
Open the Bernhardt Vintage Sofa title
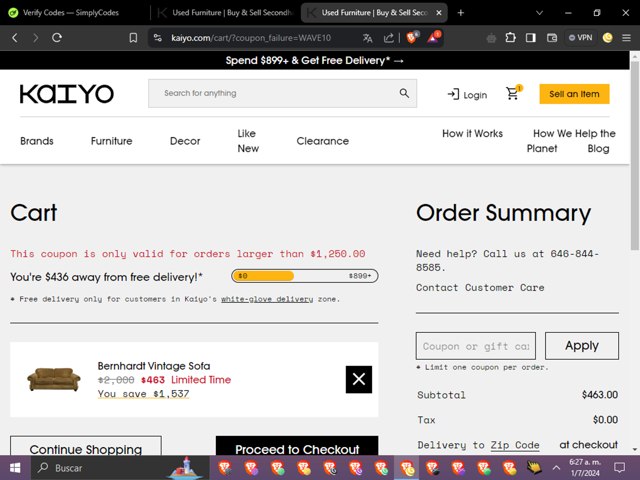pyautogui.click(x=154, y=366)
